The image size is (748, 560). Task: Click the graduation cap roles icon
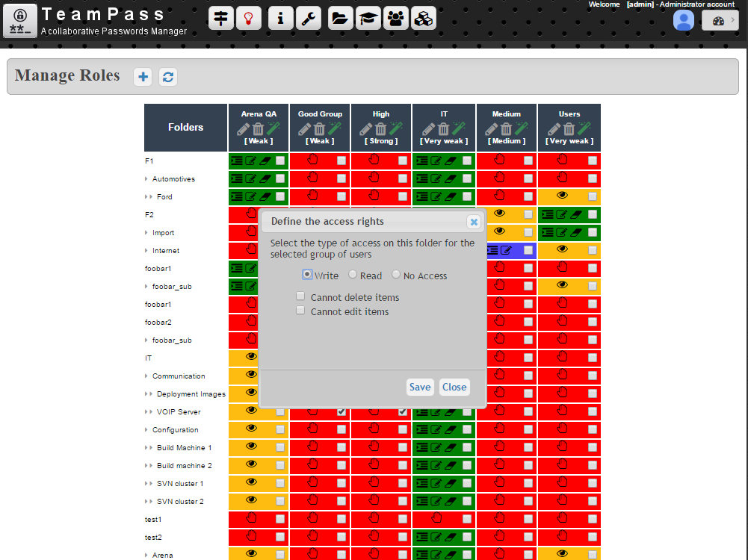[x=368, y=19]
